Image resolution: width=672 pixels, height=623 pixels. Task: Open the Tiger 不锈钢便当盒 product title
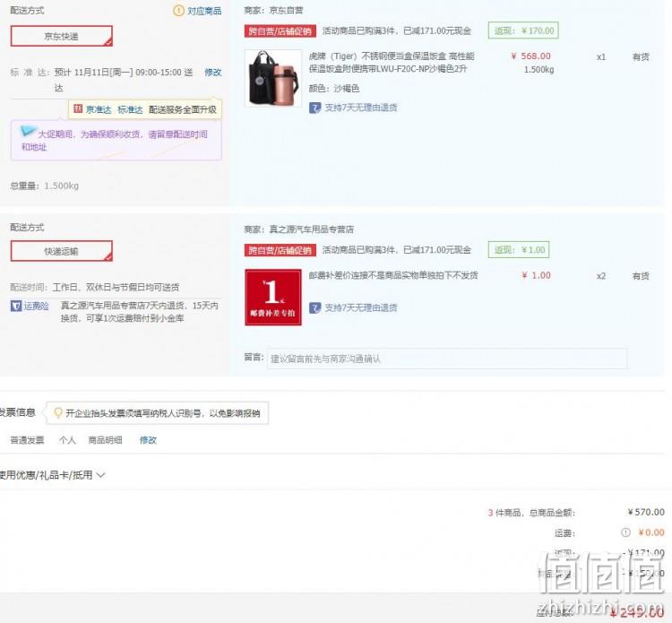(392, 62)
